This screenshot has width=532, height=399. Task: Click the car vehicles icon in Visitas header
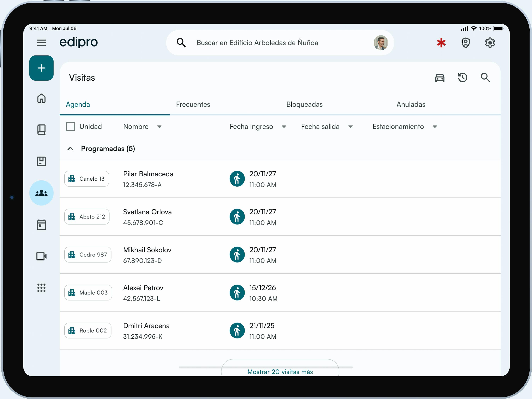pos(440,78)
